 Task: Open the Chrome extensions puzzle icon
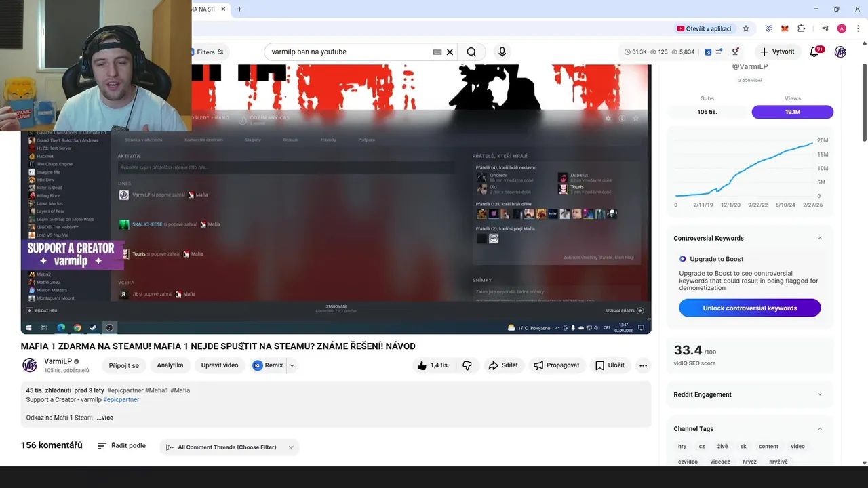802,28
